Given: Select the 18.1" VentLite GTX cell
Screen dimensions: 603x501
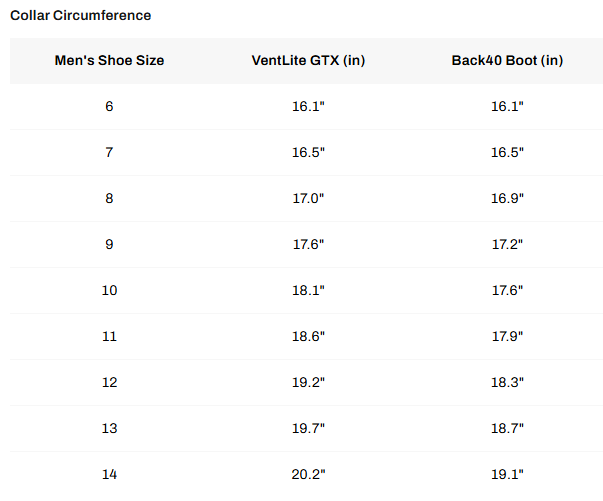Looking at the screenshot, I should pyautogui.click(x=308, y=290).
